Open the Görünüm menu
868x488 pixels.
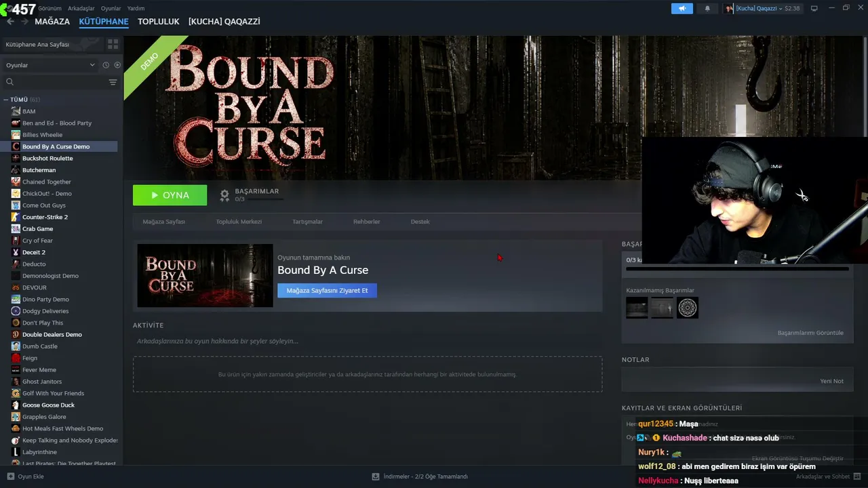click(x=50, y=8)
